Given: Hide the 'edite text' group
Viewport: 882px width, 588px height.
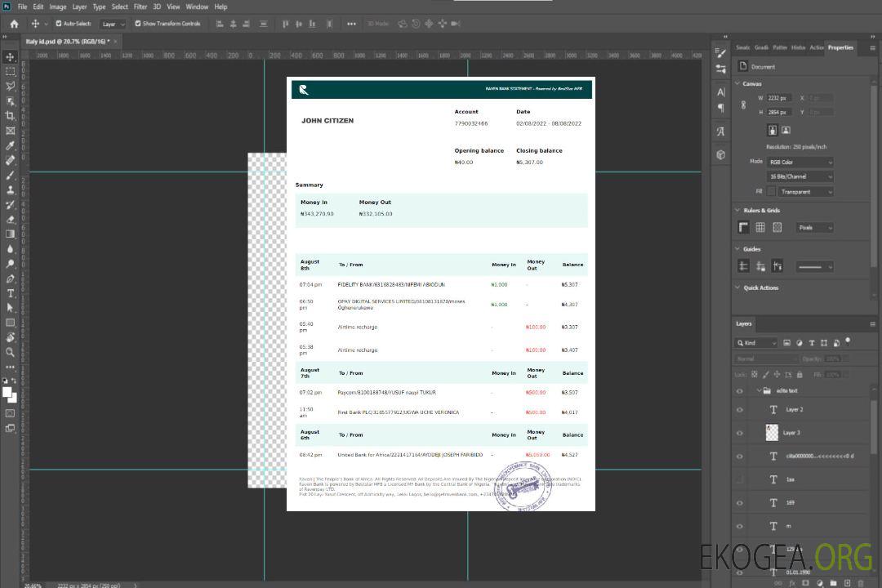Looking at the screenshot, I should (x=740, y=391).
